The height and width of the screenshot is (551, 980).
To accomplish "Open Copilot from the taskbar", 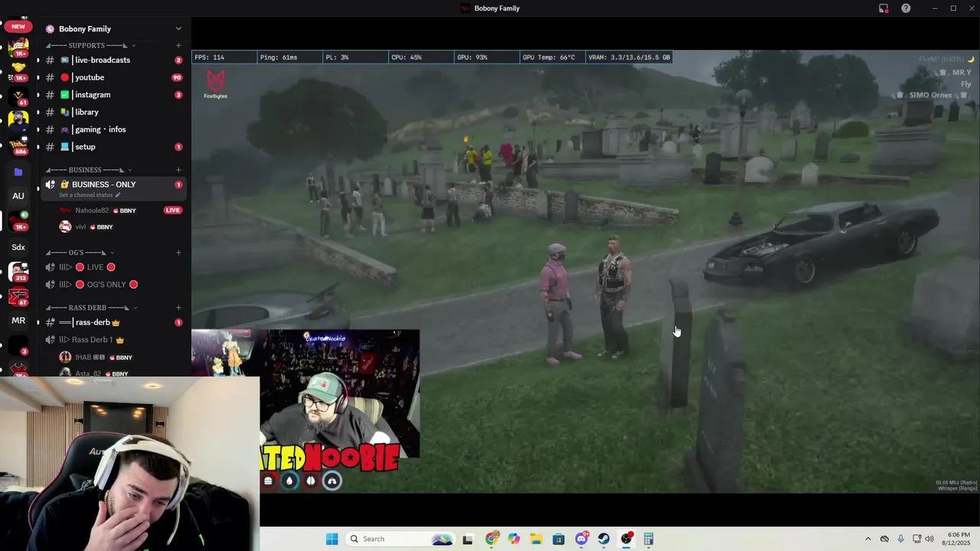I will 513,539.
